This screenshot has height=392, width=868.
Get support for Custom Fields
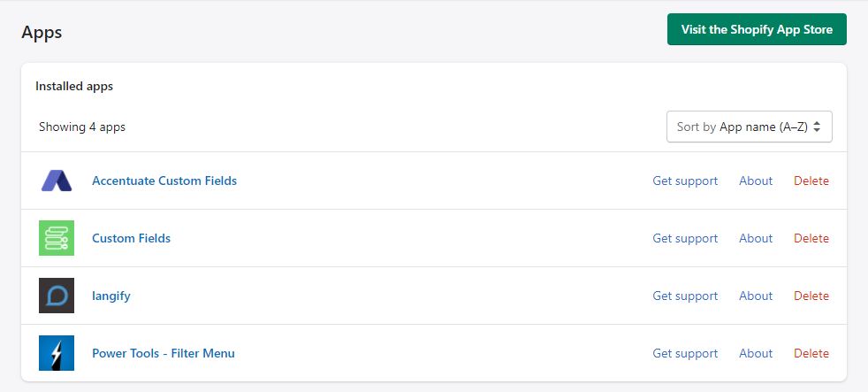click(685, 239)
